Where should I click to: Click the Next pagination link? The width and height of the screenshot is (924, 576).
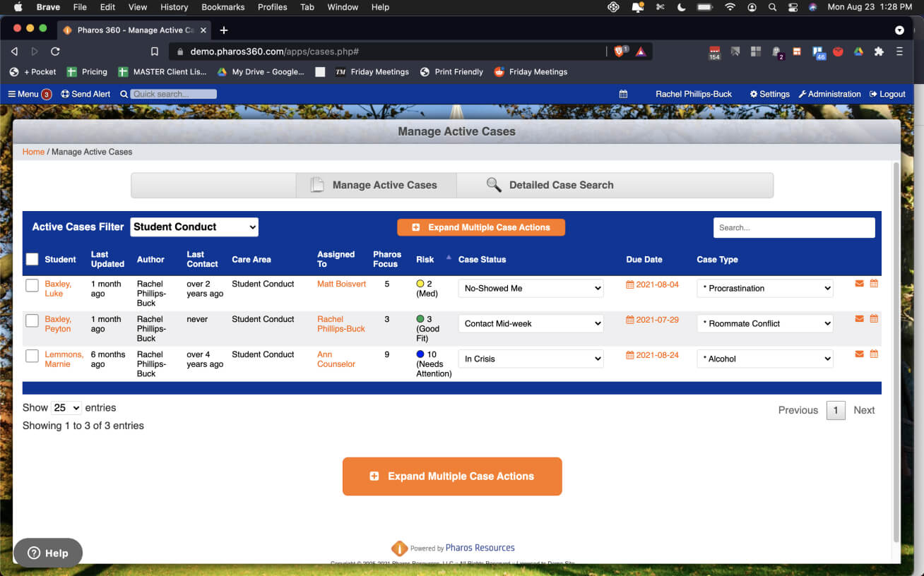point(864,410)
